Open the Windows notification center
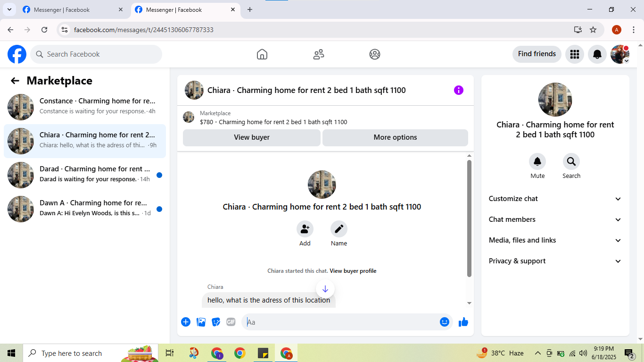 click(x=629, y=353)
